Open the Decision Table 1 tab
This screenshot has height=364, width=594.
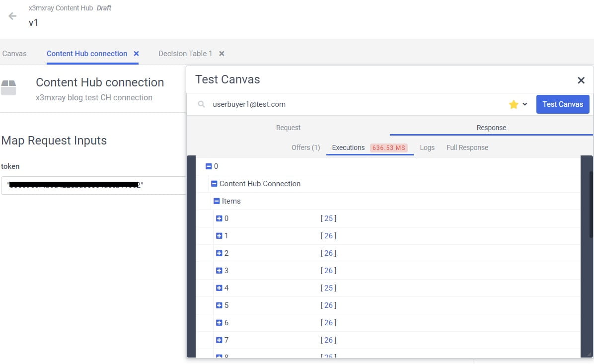click(185, 54)
